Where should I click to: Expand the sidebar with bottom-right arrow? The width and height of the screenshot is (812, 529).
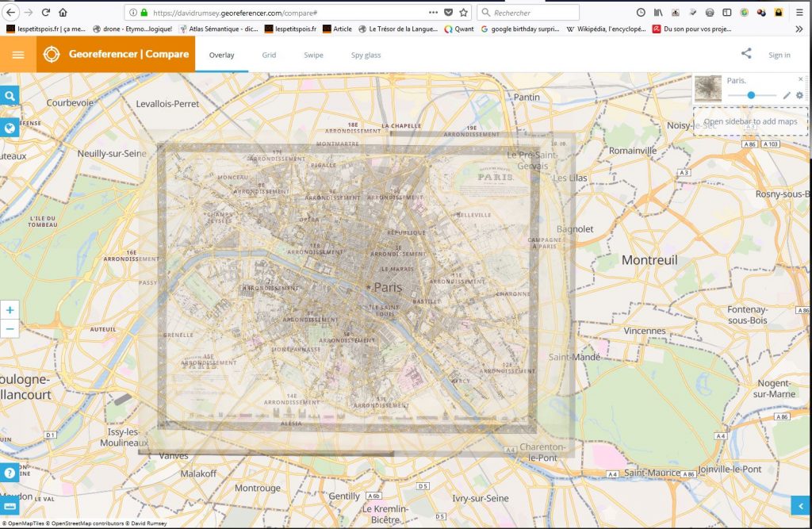pyautogui.click(x=800, y=505)
